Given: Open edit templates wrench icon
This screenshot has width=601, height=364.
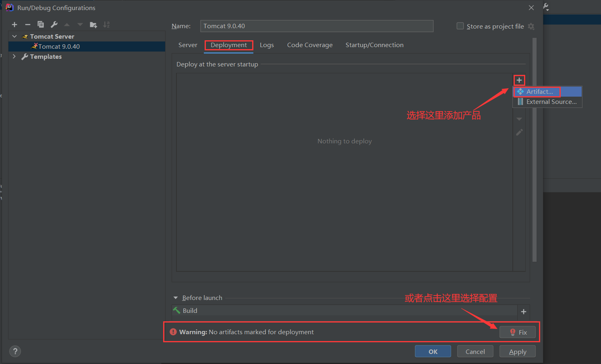Looking at the screenshot, I should 54,25.
